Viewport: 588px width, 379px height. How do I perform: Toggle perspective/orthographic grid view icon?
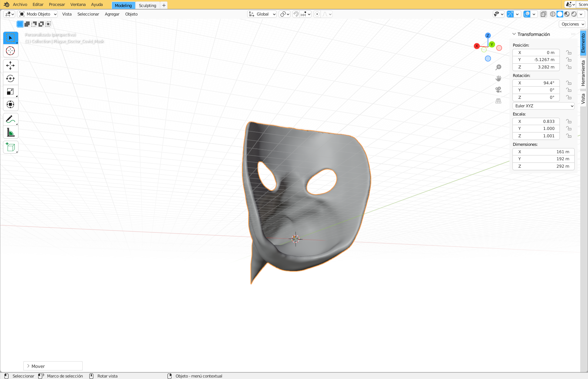[498, 101]
